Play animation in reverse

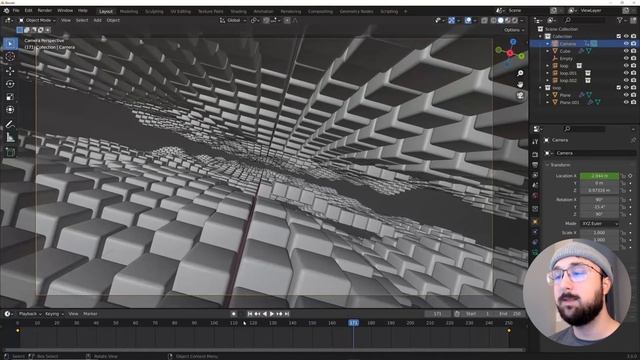(264, 314)
